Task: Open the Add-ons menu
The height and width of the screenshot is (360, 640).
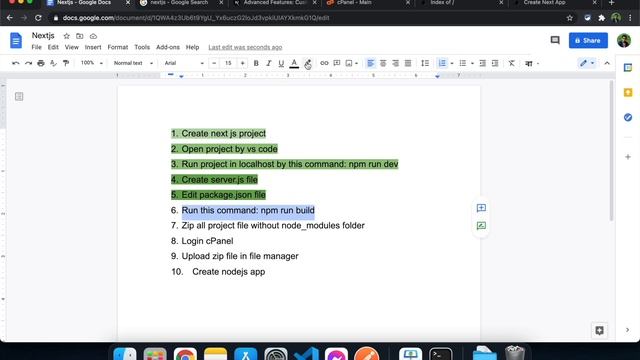Action: pos(168,47)
